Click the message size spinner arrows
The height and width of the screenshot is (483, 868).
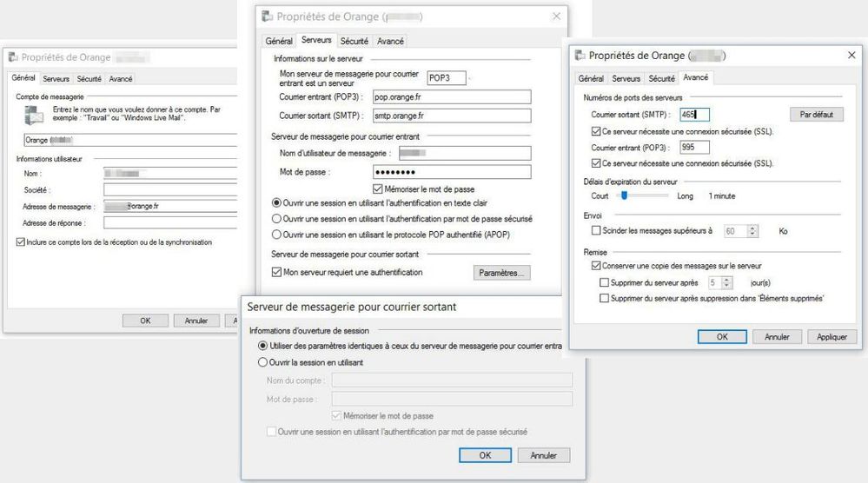(x=752, y=231)
